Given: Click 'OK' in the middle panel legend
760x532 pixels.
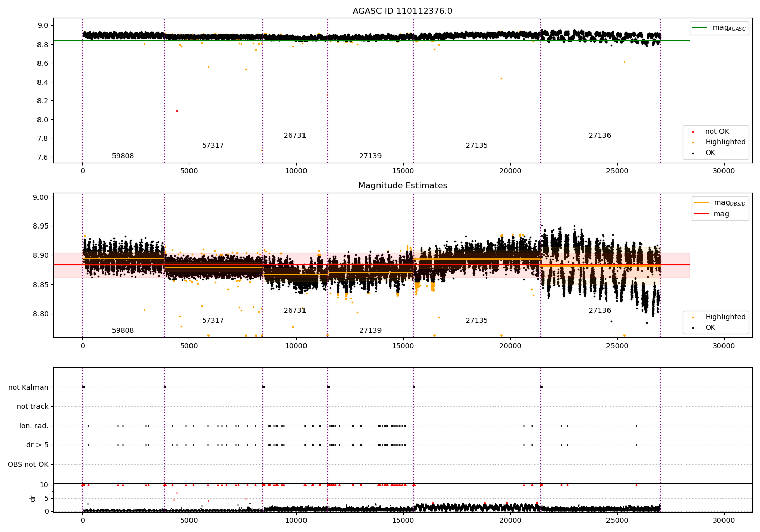Looking at the screenshot, I should click(710, 328).
